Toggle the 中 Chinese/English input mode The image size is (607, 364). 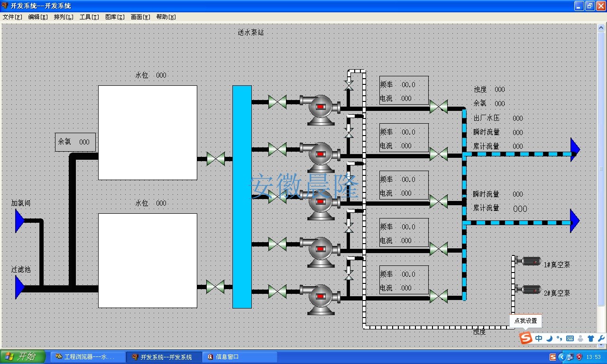[539, 338]
